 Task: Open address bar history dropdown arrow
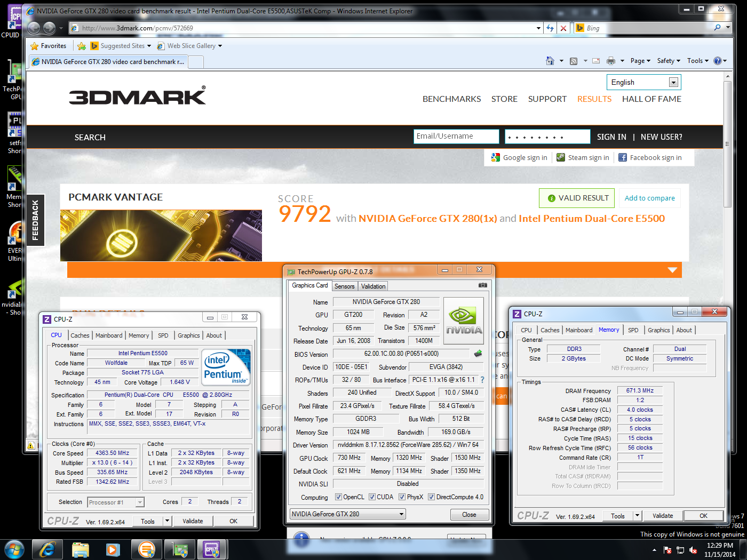(x=538, y=28)
